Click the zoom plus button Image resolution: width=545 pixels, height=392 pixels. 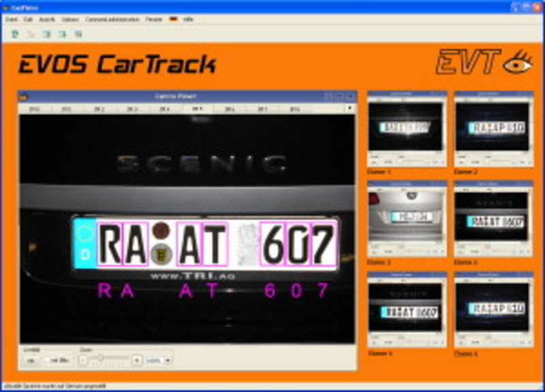click(137, 361)
